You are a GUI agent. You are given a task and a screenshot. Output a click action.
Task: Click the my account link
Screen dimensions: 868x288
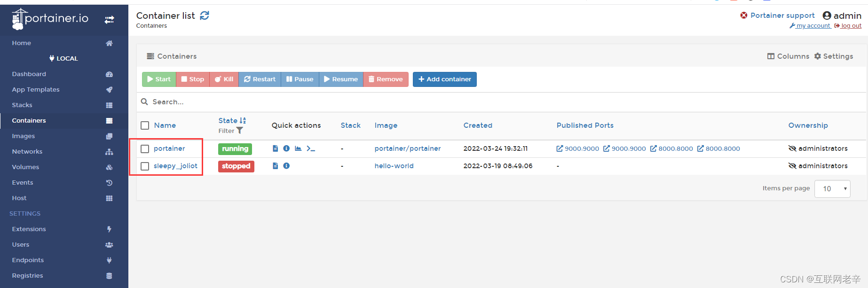pos(810,26)
